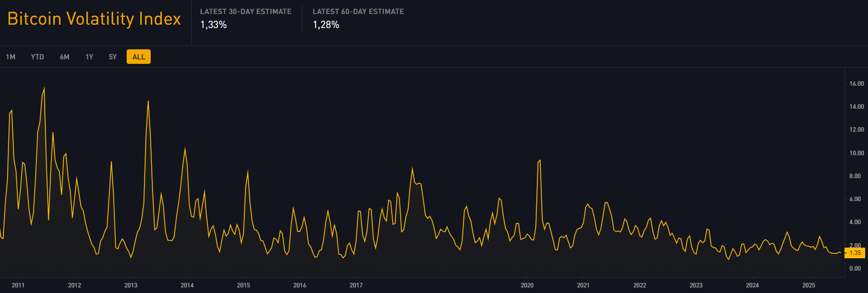
Task: Click the Latest 30-Day Estimate label
Action: 245,12
